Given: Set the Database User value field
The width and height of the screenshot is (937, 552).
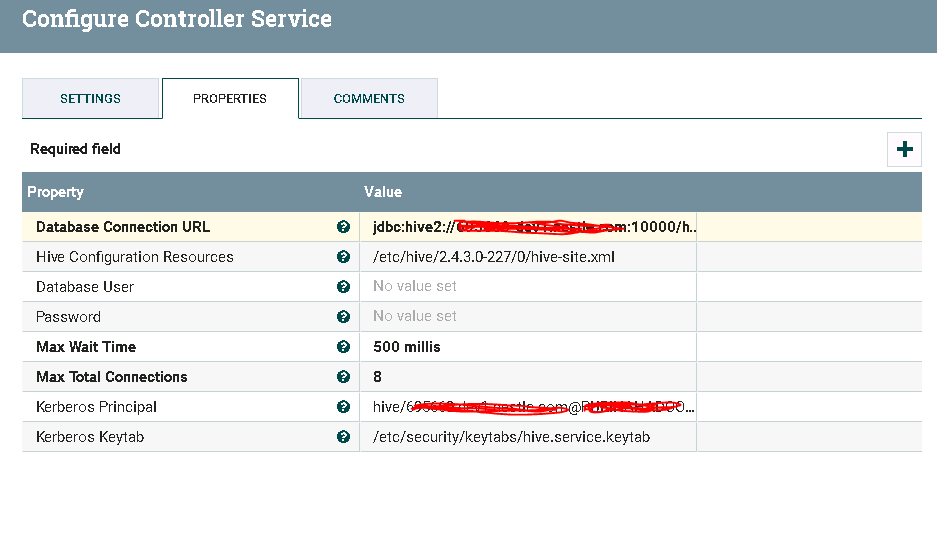Looking at the screenshot, I should pyautogui.click(x=415, y=287).
